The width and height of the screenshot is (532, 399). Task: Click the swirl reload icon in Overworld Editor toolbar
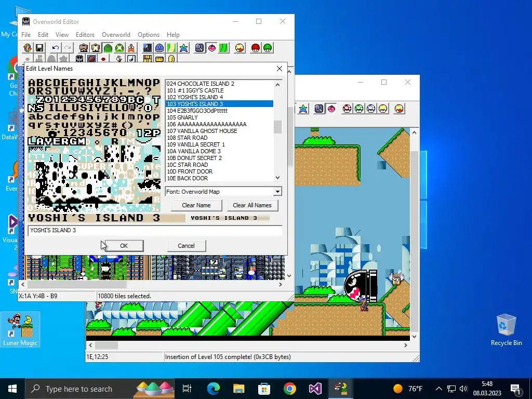(28, 48)
